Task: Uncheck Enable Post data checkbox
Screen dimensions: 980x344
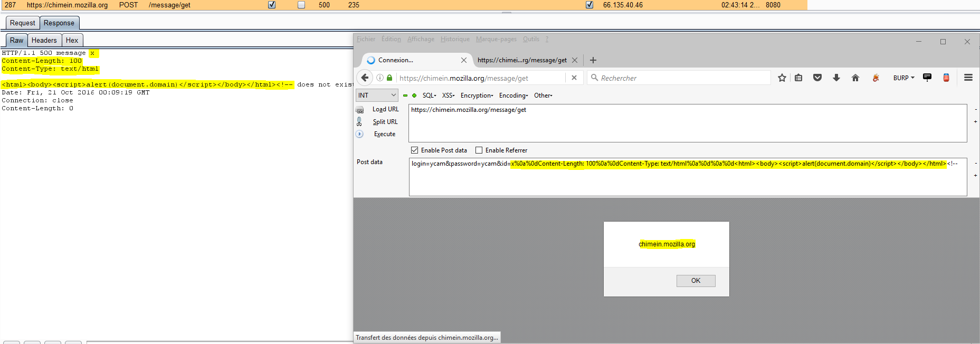Action: tap(415, 150)
